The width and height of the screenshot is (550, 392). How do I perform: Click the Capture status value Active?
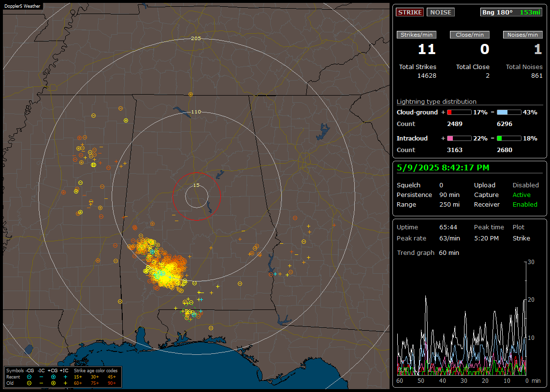[x=521, y=195]
